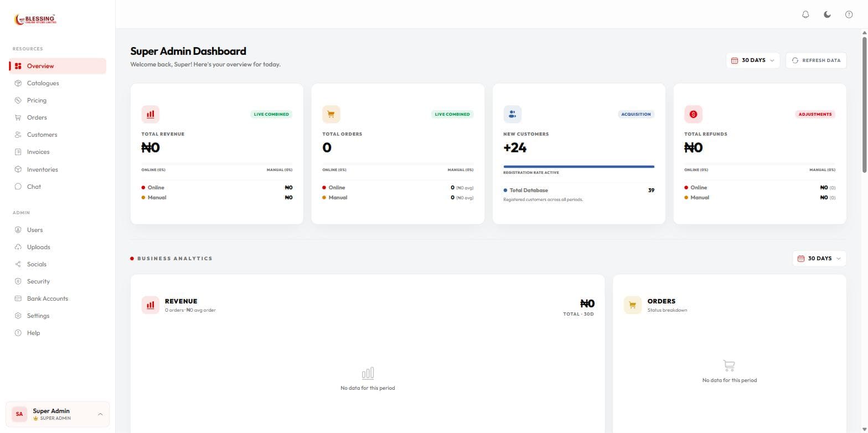868x433 pixels.
Task: Click the Business Analytics section title
Action: pyautogui.click(x=175, y=259)
